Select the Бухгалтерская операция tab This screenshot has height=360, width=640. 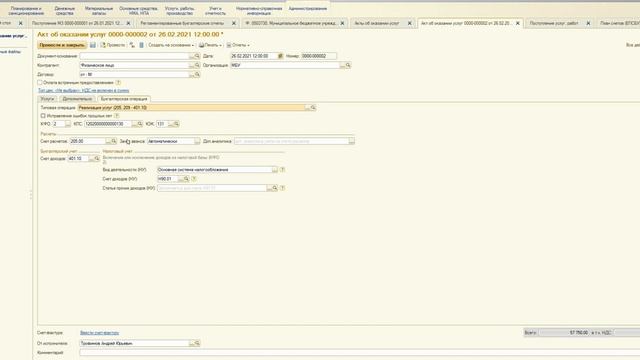click(x=124, y=99)
